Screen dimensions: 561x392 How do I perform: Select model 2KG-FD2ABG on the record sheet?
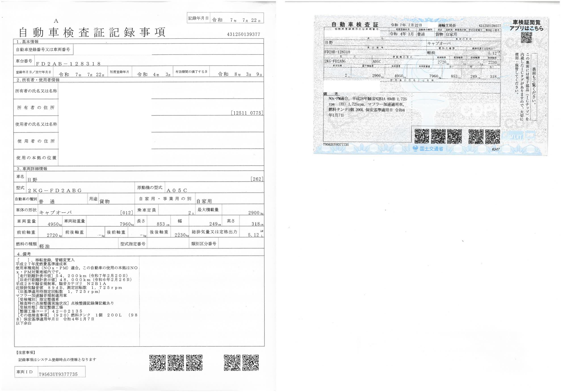(55, 191)
